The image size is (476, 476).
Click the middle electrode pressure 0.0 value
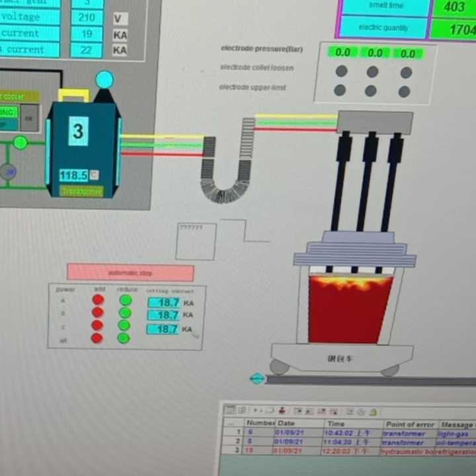point(375,53)
